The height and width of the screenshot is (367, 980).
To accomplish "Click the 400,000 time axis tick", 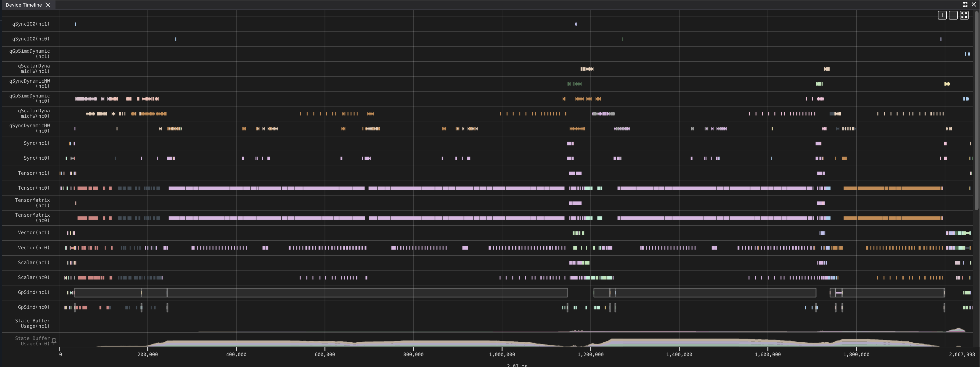I will [236, 354].
